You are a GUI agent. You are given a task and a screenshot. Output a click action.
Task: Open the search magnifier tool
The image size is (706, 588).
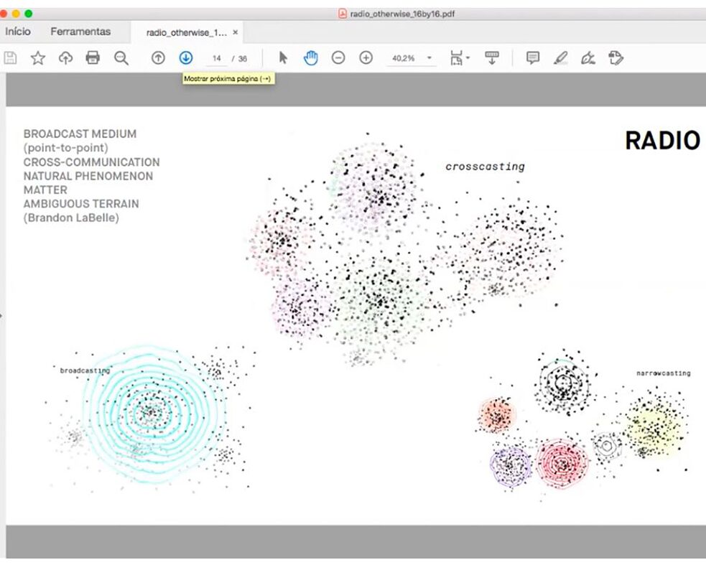121,58
